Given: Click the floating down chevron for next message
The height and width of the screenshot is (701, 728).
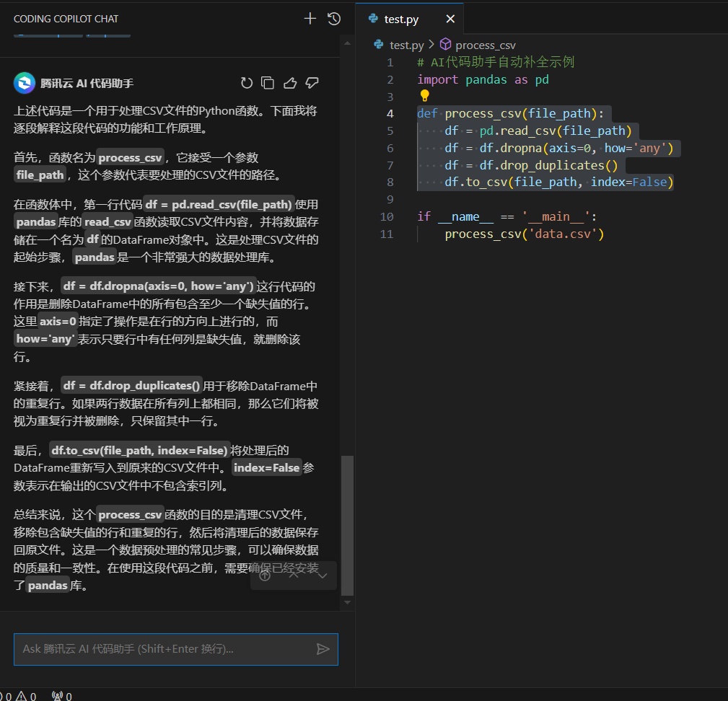Looking at the screenshot, I should (323, 576).
